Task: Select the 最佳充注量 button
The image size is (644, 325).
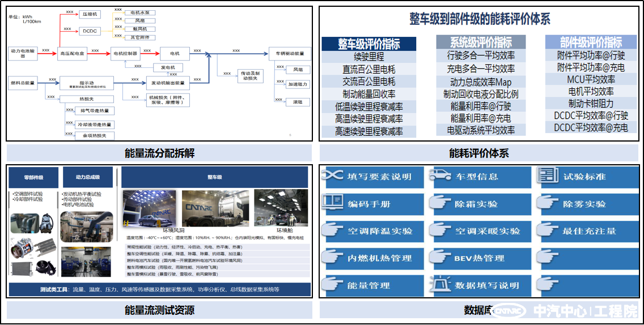Action: [589, 231]
